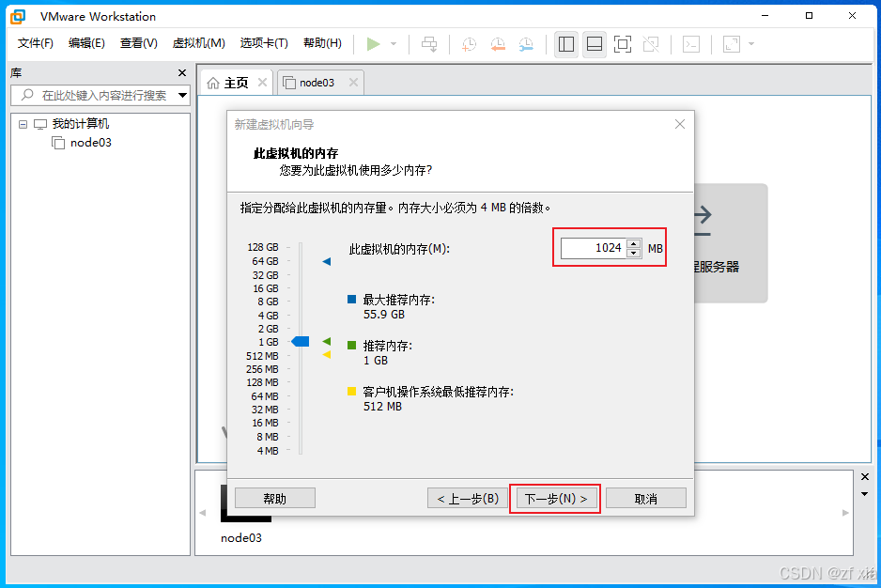Viewport: 881px width, 588px height.
Task: Maximize the VMware Workstation window
Action: coord(809,16)
